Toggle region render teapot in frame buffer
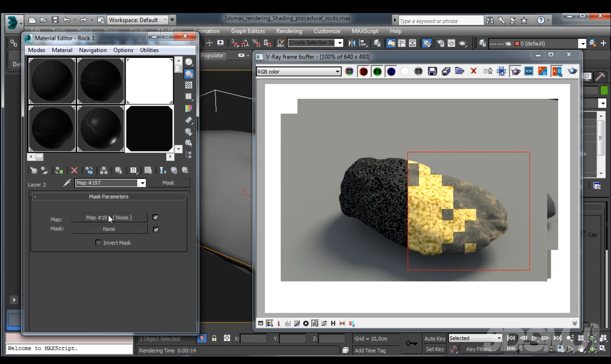This screenshot has width=611, height=364. pos(515,72)
